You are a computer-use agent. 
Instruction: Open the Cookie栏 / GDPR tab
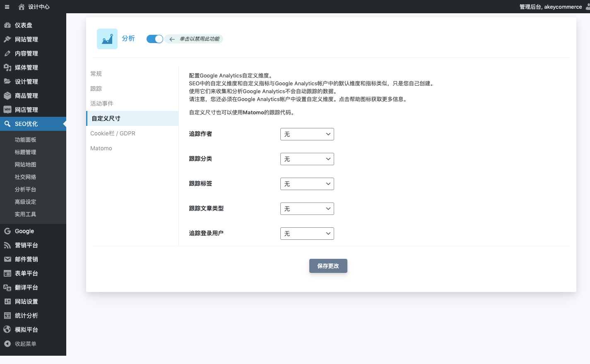pos(132,133)
